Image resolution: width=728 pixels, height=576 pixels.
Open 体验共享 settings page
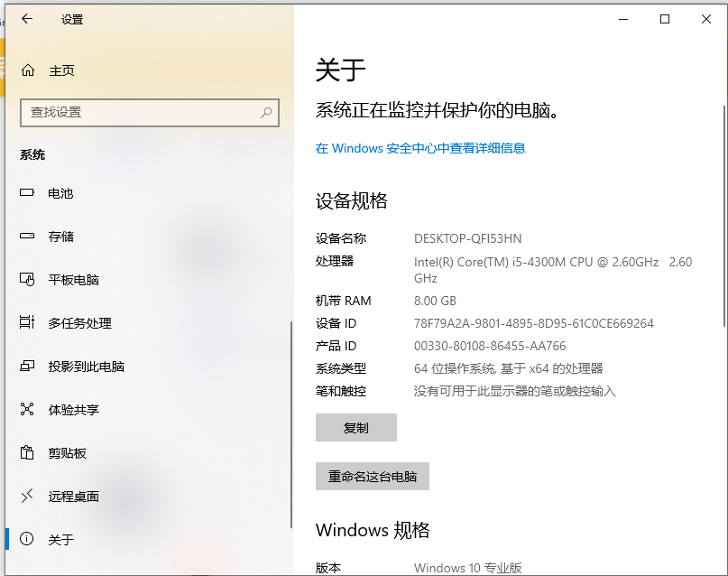(73, 410)
